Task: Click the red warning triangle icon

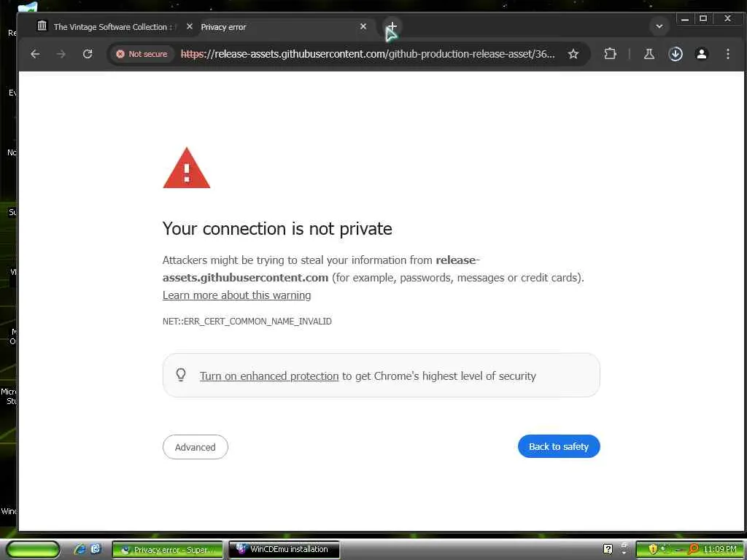Action: [x=186, y=168]
